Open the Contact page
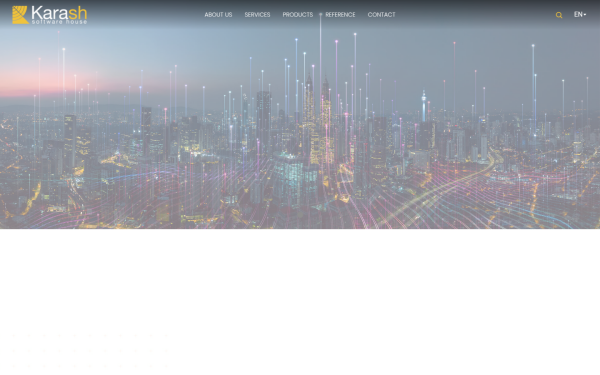This screenshot has width=600, height=375. (x=382, y=15)
